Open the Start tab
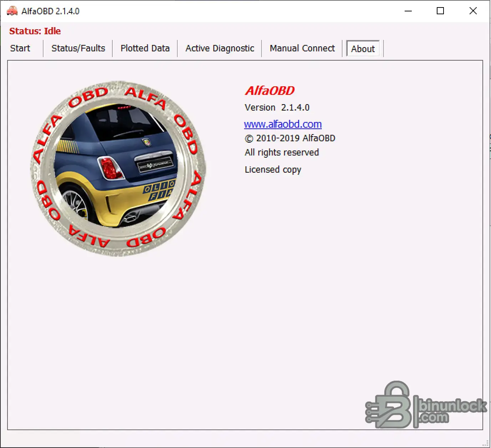The width and height of the screenshot is (491, 448). [20, 49]
